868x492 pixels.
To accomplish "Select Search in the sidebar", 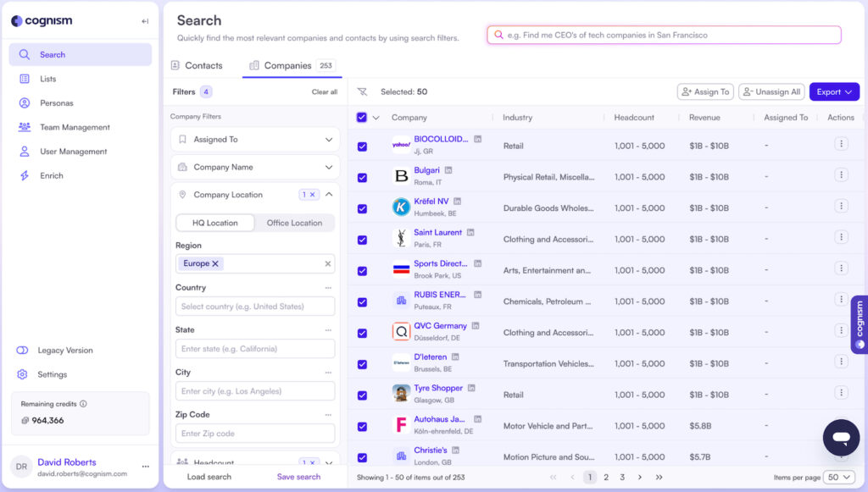I will point(81,55).
